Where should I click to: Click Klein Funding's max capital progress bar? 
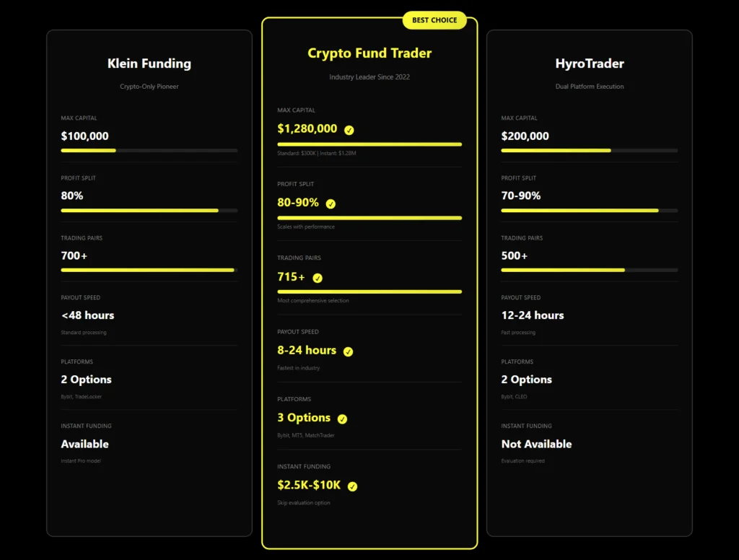click(149, 150)
